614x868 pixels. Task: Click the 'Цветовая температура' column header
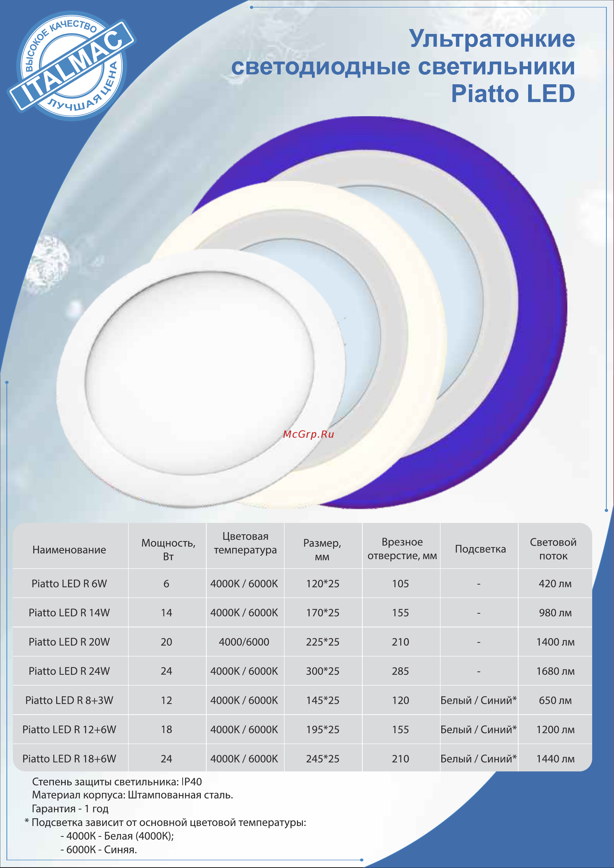(245, 543)
